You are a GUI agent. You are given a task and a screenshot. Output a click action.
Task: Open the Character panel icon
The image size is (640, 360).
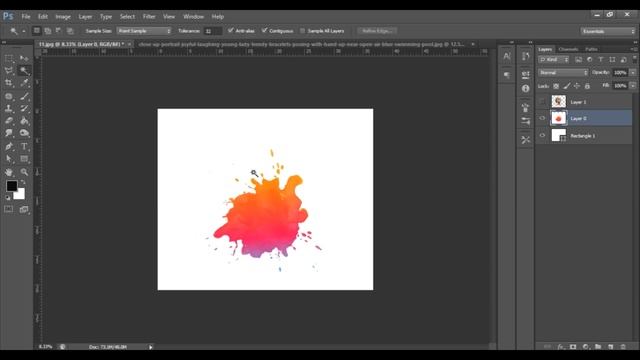507,56
